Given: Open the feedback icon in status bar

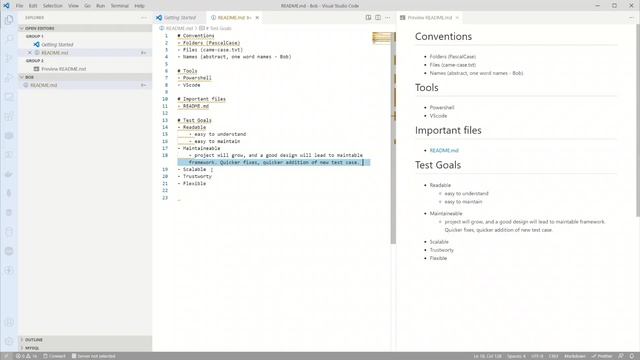Looking at the screenshot, I should pos(621,356).
